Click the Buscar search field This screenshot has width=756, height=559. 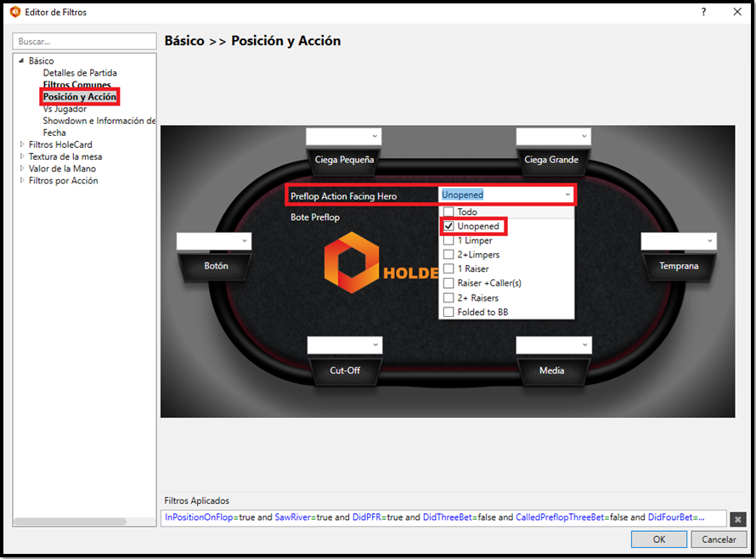[84, 42]
